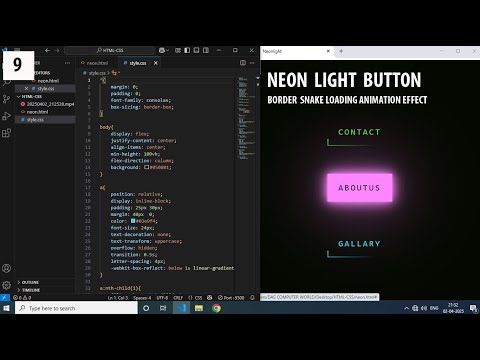
Task: Split the editor to the right
Action: [x=243, y=63]
